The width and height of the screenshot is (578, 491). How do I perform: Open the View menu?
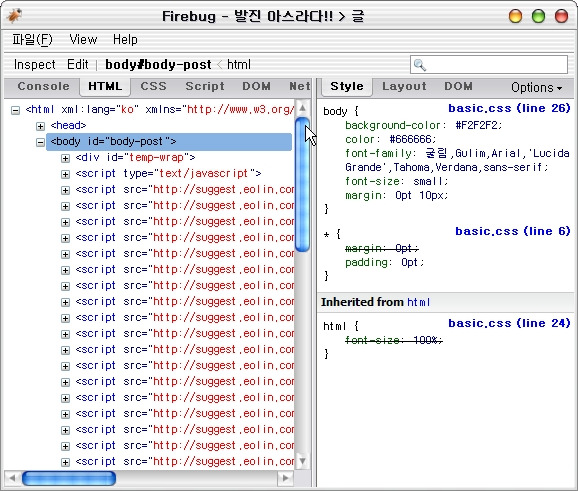83,39
